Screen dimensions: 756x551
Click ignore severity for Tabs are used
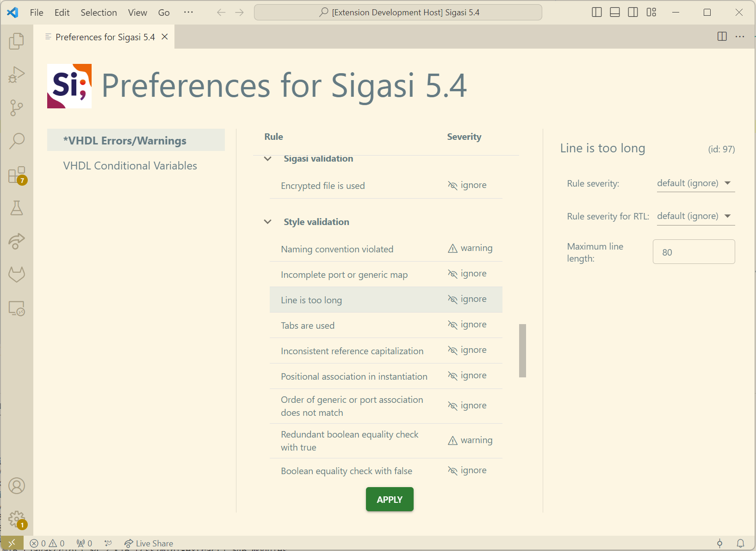[467, 325]
